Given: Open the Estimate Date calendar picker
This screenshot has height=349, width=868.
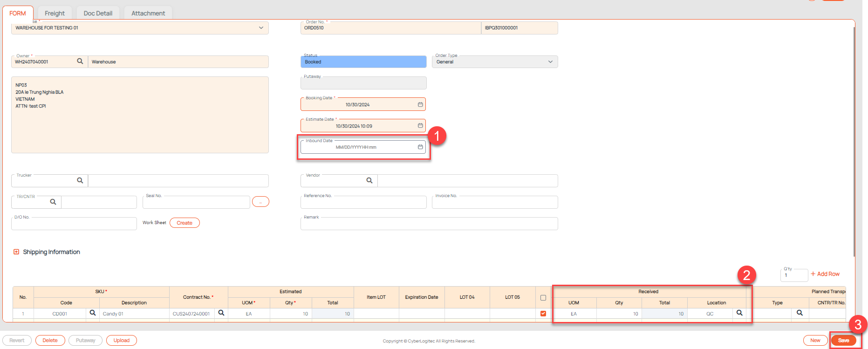Looking at the screenshot, I should pyautogui.click(x=420, y=126).
